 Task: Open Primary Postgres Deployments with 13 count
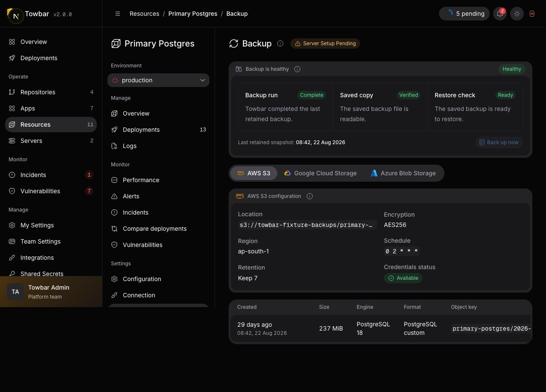[158, 130]
